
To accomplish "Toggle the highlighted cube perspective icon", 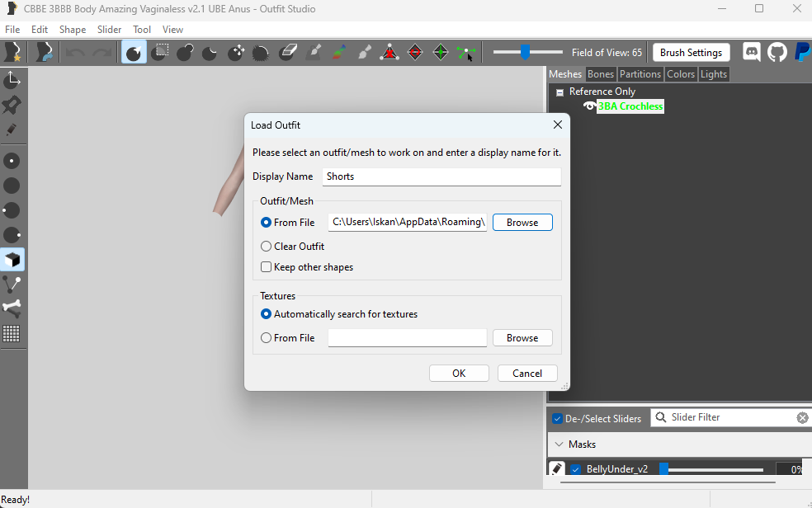I will click(12, 260).
